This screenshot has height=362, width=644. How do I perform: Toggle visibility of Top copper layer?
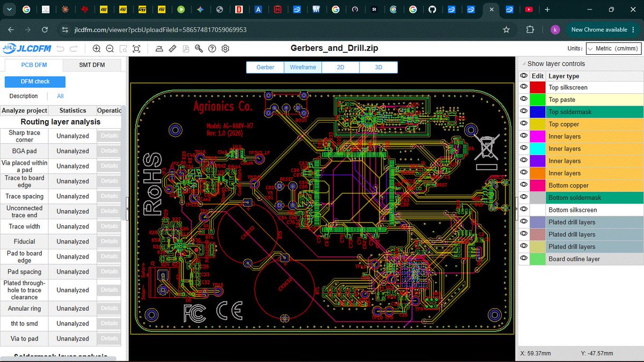coord(523,124)
